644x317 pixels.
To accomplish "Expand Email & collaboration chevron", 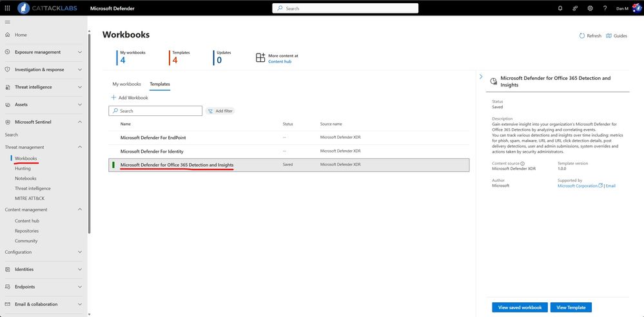I will tap(80, 304).
